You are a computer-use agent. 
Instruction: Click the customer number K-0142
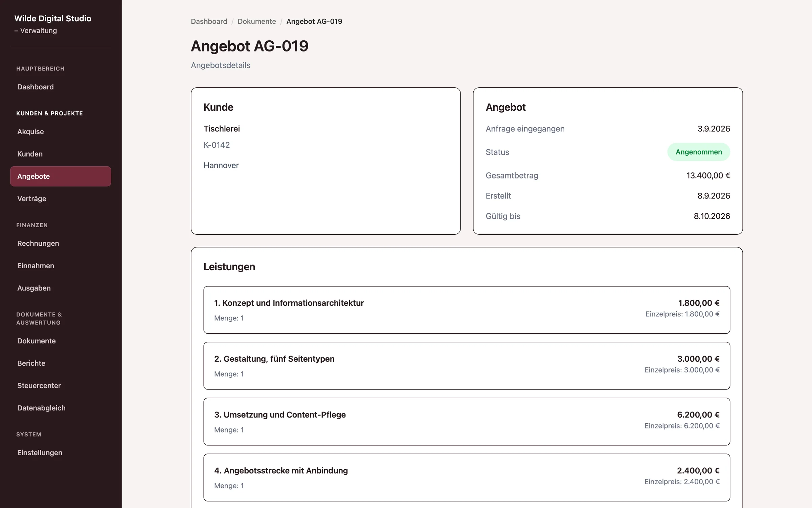(217, 145)
